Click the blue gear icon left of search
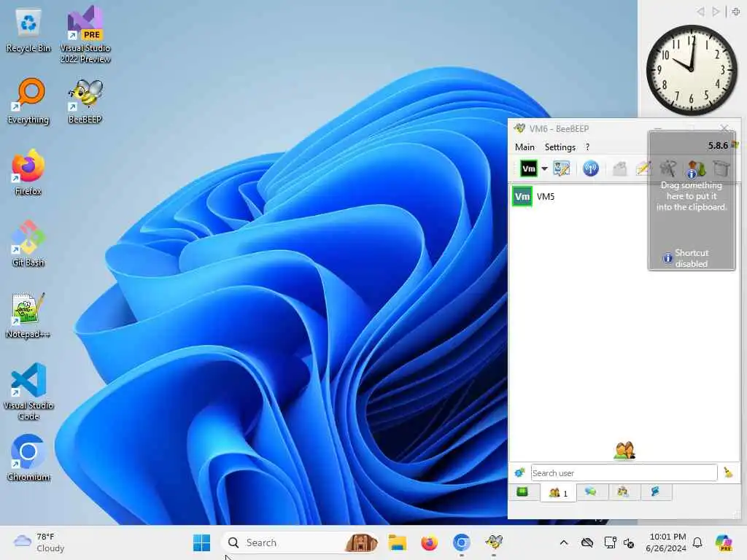Image resolution: width=747 pixels, height=560 pixels. 519,472
